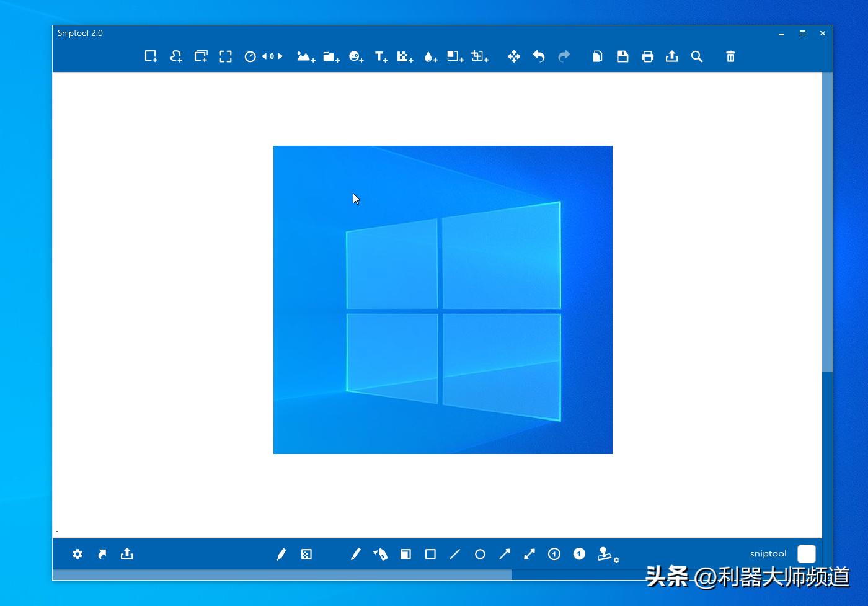Select the freehand snip tool
Image resolution: width=868 pixels, height=606 pixels.
coord(175,56)
